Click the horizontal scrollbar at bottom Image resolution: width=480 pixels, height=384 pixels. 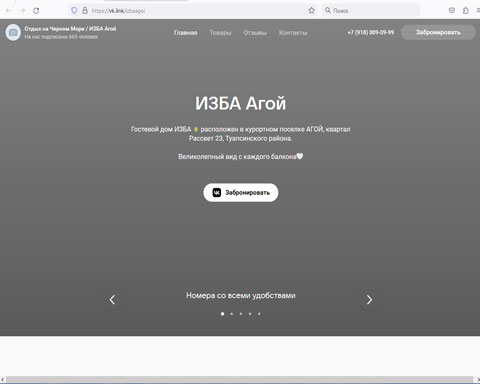tap(239, 380)
